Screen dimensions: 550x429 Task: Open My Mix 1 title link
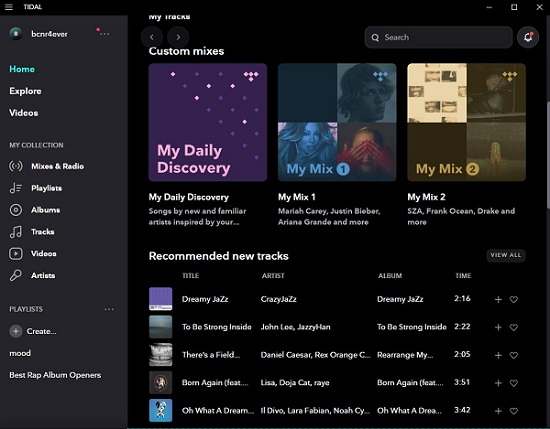point(297,197)
